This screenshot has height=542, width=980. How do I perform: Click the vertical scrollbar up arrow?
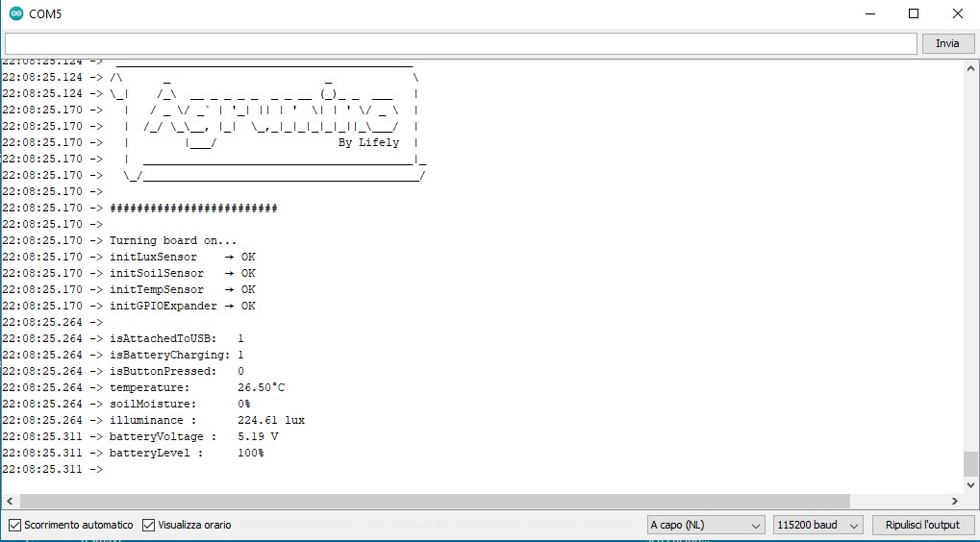(970, 68)
